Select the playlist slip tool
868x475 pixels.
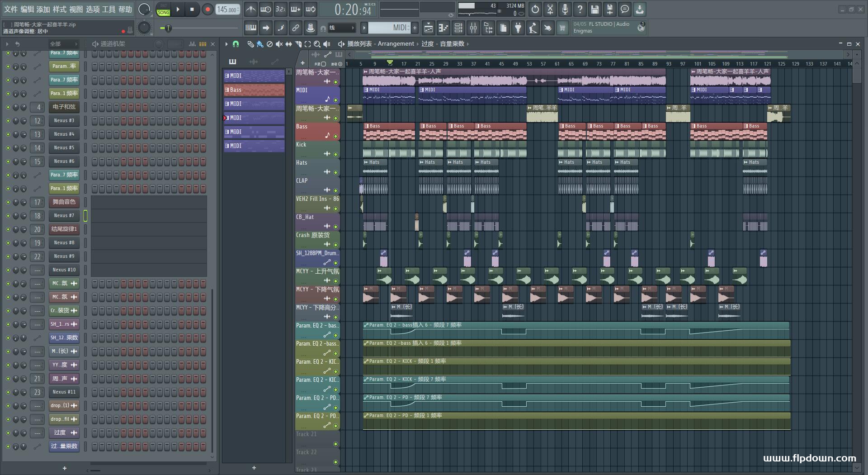[x=288, y=44]
